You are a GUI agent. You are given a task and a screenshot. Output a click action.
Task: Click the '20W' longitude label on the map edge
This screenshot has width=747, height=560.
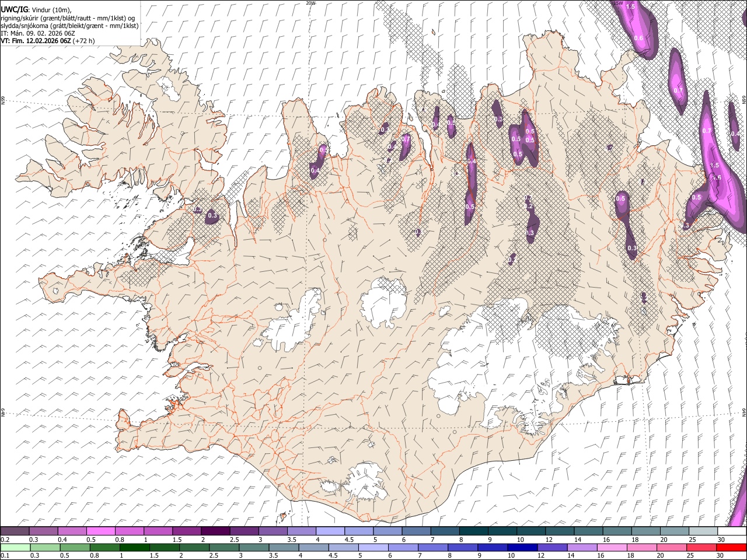coord(310,3)
